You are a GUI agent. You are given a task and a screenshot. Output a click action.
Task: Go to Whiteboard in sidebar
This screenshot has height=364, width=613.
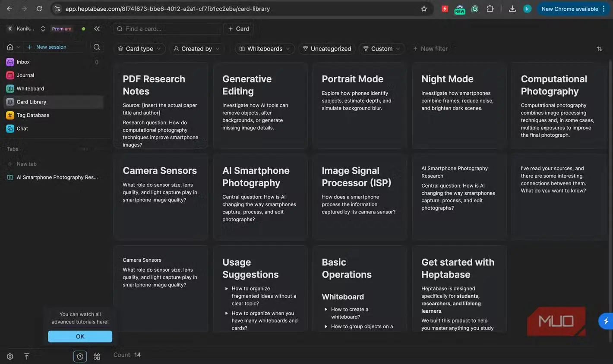(x=53, y=89)
